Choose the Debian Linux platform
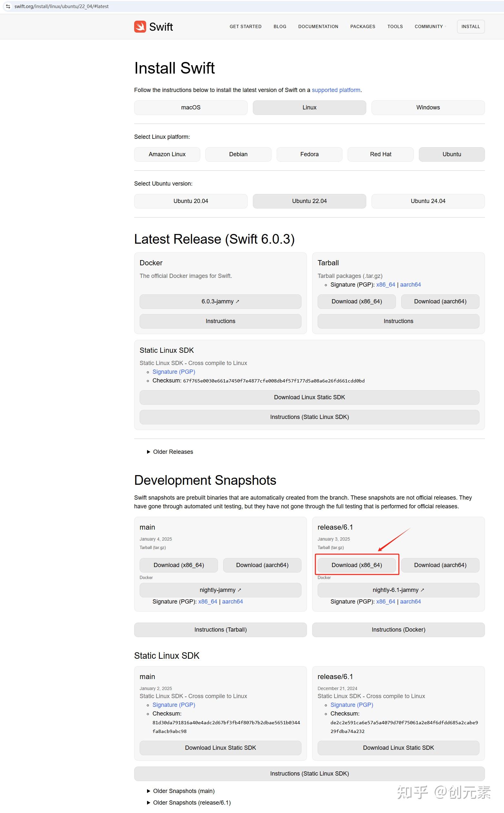This screenshot has width=504, height=813. (238, 154)
